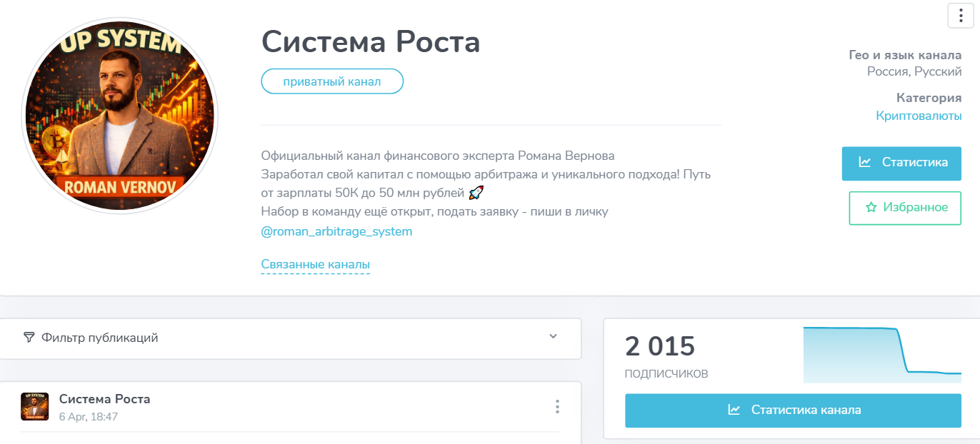Expand the Фильтр публикаций chevron
The image size is (980, 444).
tap(553, 337)
